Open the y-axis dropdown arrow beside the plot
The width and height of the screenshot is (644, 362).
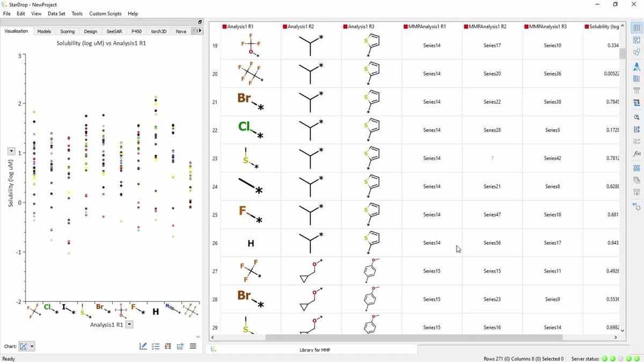coord(11,151)
